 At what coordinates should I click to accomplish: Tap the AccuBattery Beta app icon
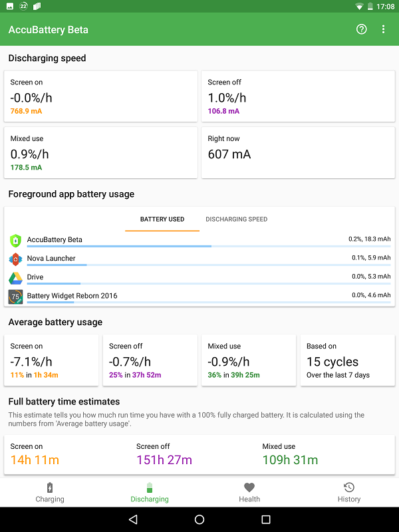click(16, 241)
